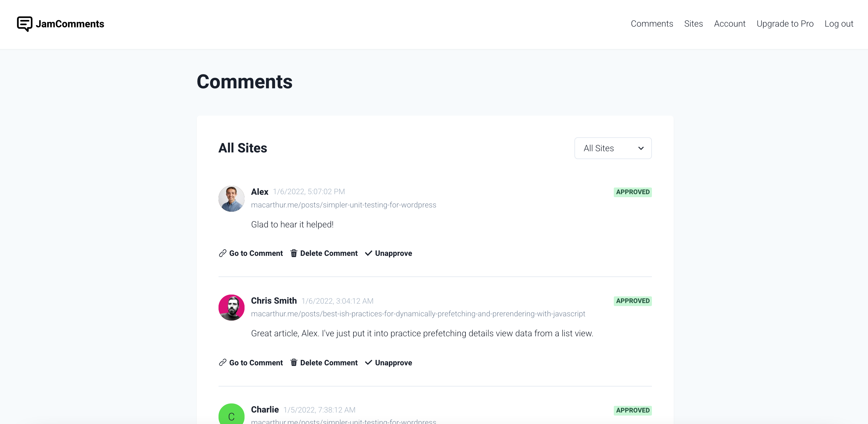This screenshot has width=868, height=424.
Task: Open the All Sites dropdown
Action: [613, 148]
